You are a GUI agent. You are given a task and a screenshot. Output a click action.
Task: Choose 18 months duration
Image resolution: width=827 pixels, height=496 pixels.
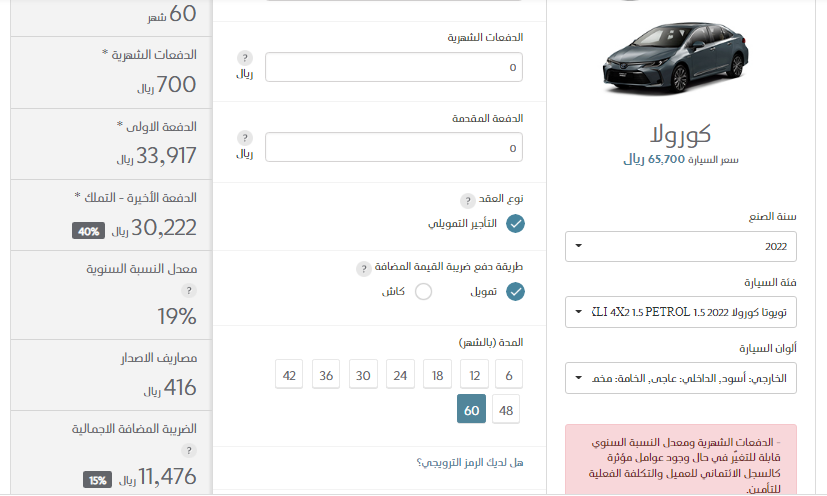(x=437, y=375)
